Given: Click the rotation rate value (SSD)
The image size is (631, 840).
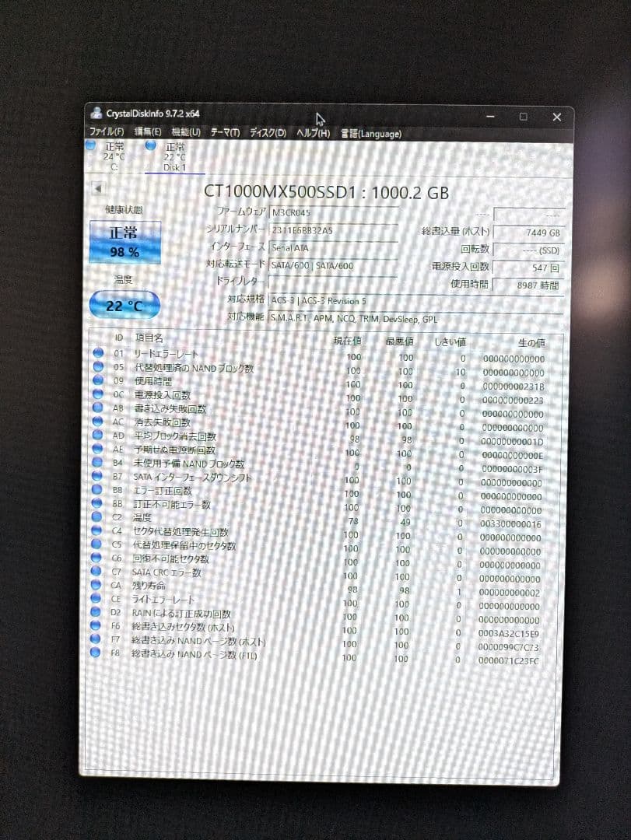Looking at the screenshot, I should [528, 250].
